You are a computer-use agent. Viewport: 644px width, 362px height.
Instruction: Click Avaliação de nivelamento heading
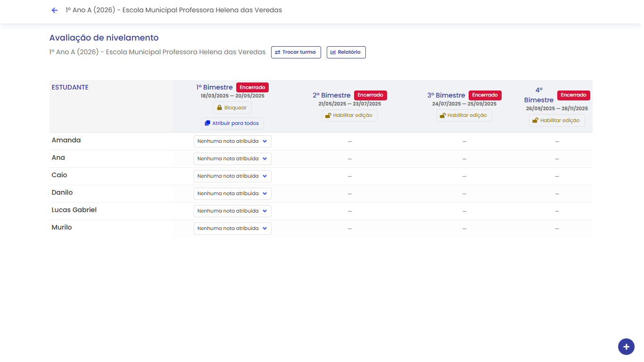click(104, 38)
